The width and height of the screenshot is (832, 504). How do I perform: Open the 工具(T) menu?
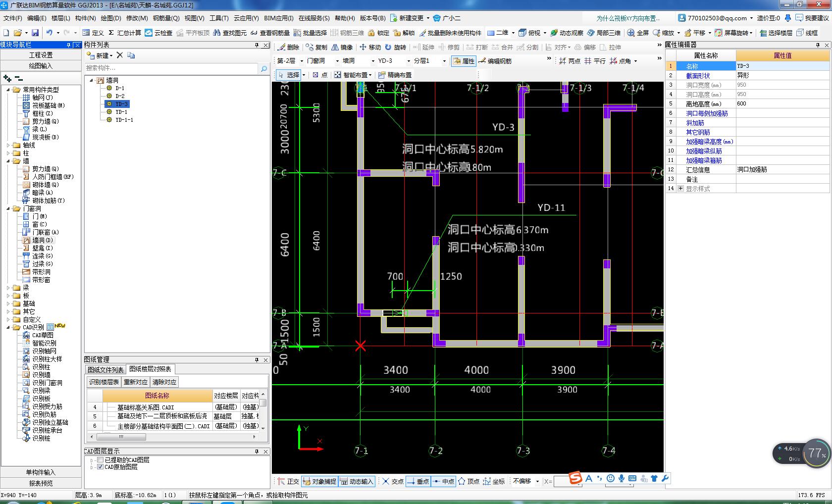(x=219, y=18)
